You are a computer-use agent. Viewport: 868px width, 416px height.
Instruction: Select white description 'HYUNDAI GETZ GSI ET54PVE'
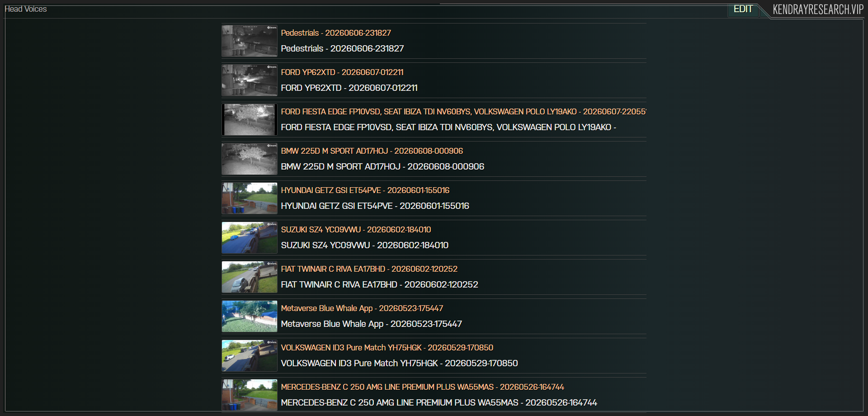point(375,206)
